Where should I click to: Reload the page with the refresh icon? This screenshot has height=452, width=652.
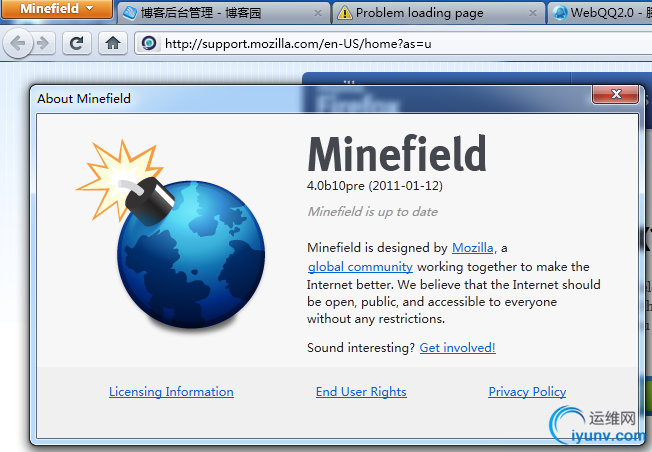77,43
